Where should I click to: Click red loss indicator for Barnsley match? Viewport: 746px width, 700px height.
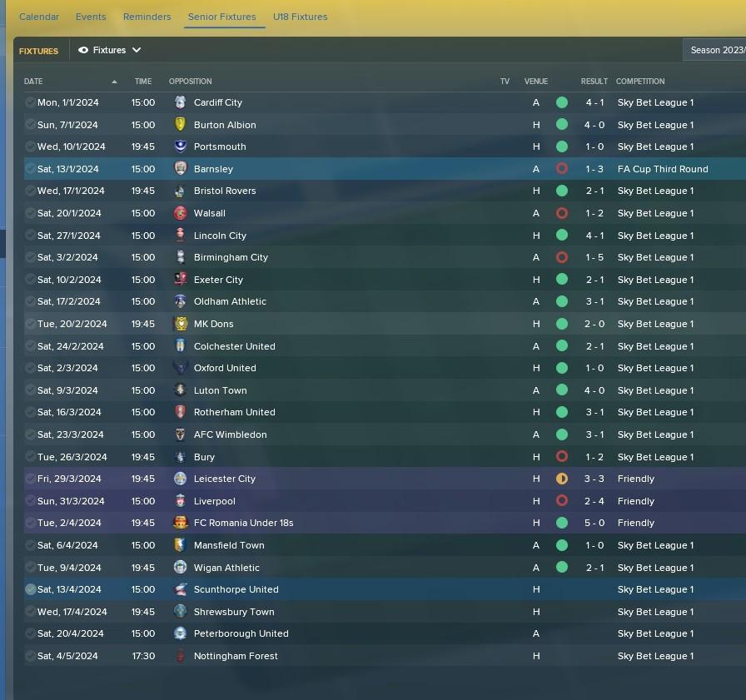tap(562, 169)
